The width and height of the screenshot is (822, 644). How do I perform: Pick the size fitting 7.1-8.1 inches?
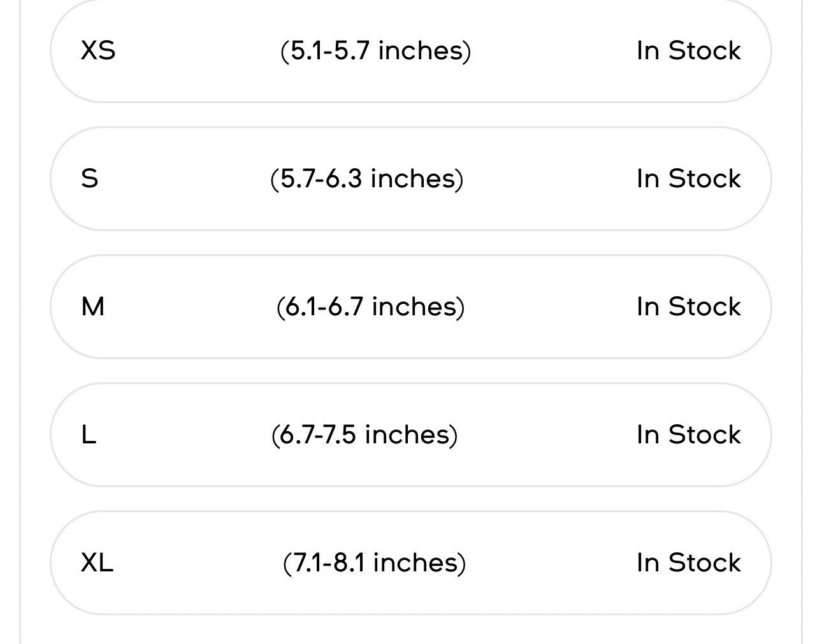410,562
